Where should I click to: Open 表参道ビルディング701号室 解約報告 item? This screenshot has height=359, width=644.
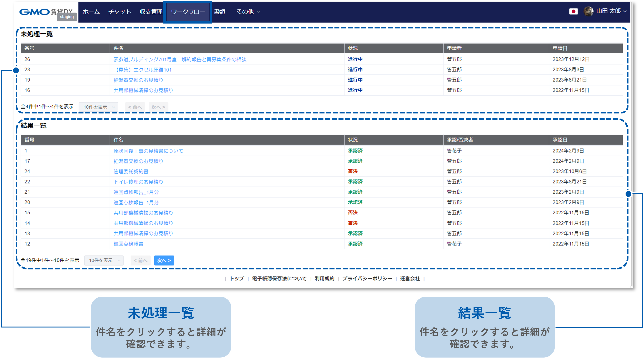tap(180, 59)
